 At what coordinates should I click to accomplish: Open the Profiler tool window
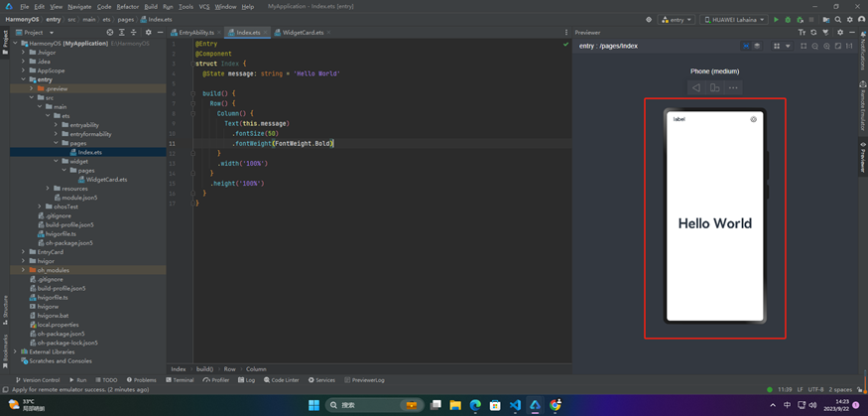click(x=216, y=380)
